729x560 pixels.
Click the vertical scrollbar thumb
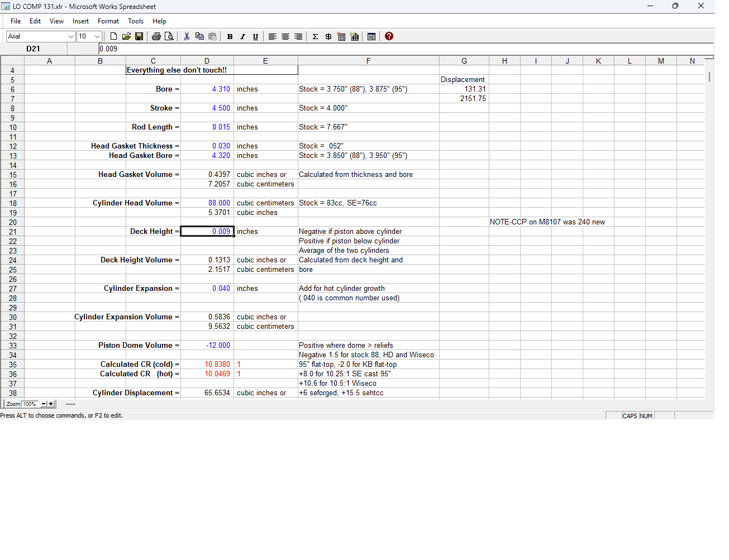click(x=709, y=76)
